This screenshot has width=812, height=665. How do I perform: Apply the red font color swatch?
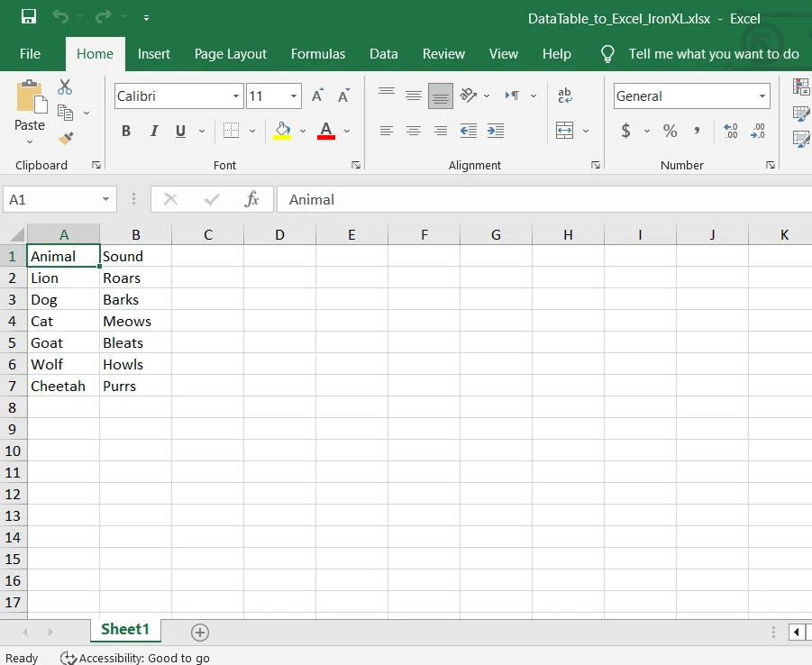pos(326,132)
